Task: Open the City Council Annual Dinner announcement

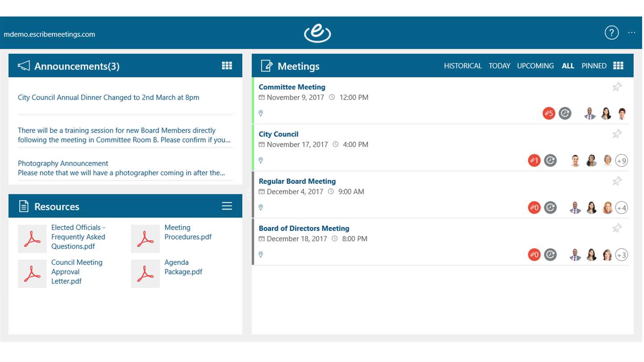Action: click(109, 97)
